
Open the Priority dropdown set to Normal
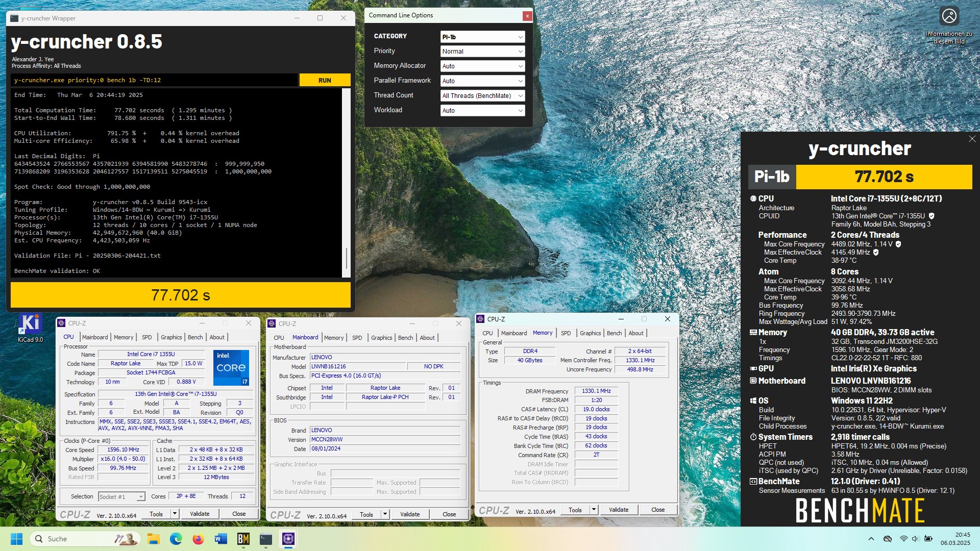click(482, 52)
